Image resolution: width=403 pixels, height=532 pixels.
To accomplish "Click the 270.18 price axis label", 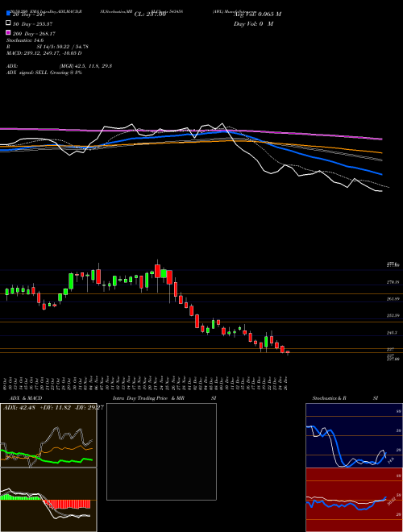I will pyautogui.click(x=393, y=282).
